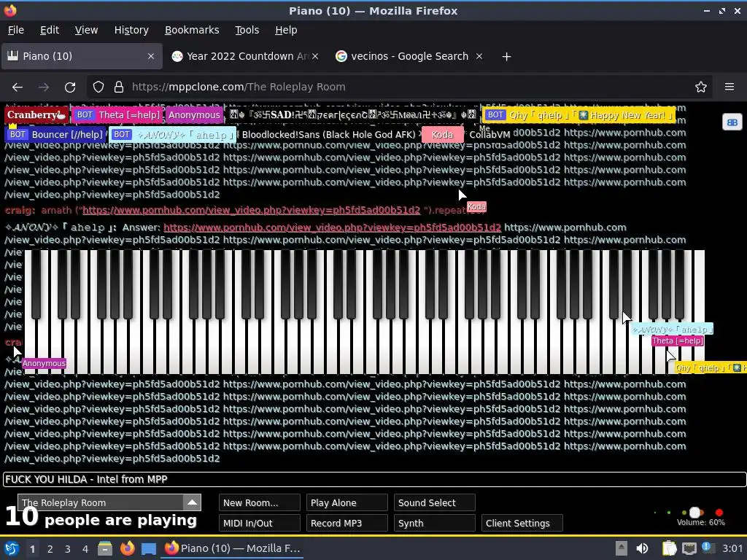Open the File menu
Image resolution: width=747 pixels, height=560 pixels.
pos(16,30)
